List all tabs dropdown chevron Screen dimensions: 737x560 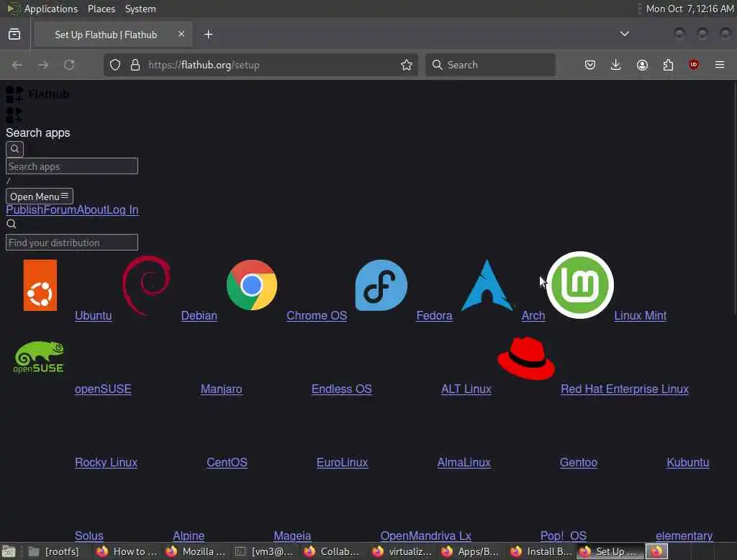[625, 34]
